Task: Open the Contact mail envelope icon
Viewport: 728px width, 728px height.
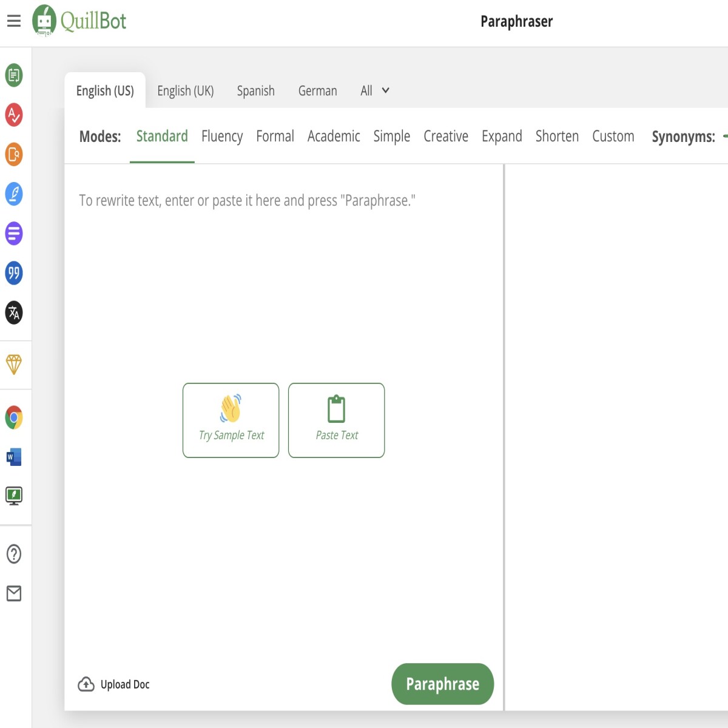Action: [x=14, y=593]
